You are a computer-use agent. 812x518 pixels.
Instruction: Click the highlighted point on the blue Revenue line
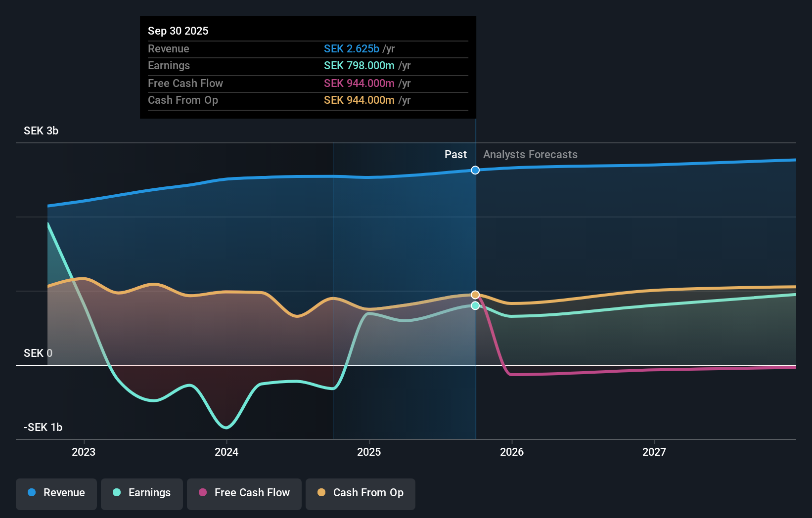[x=475, y=170]
